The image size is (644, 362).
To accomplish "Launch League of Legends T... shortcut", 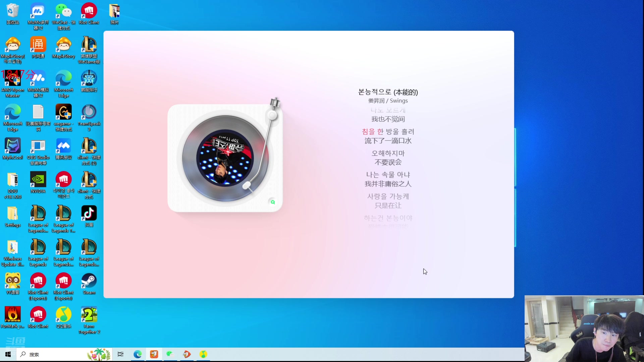I will point(63,219).
